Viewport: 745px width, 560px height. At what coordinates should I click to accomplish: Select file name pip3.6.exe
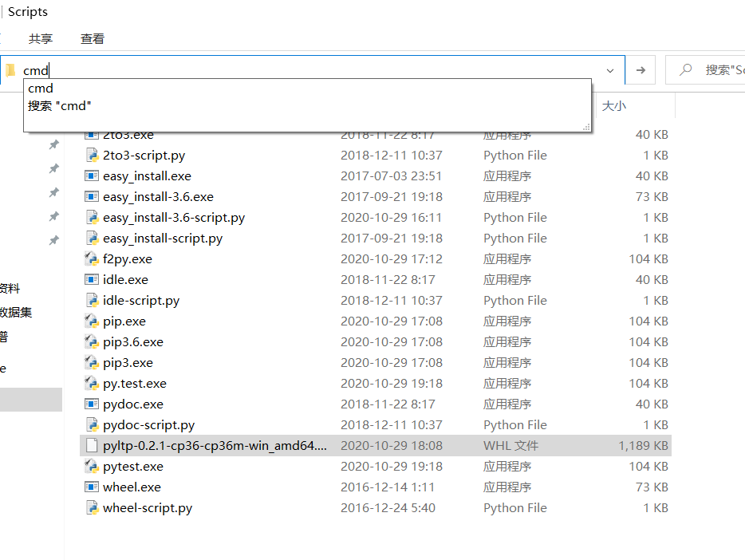coord(133,342)
